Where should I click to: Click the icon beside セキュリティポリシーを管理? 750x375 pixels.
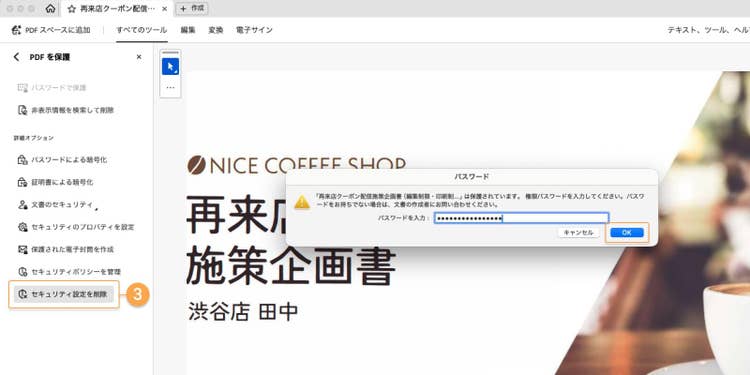pos(22,272)
